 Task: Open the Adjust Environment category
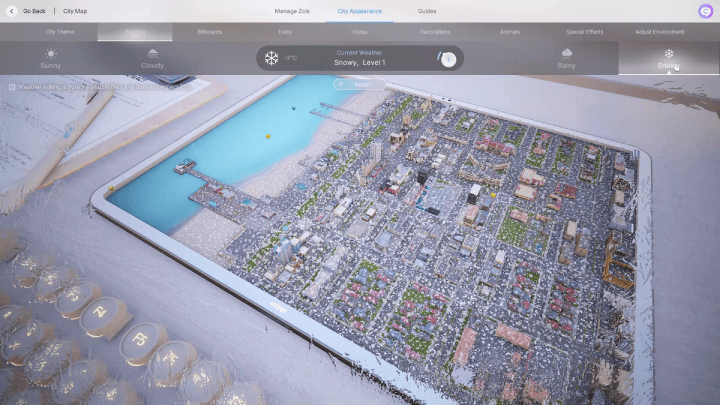660,32
